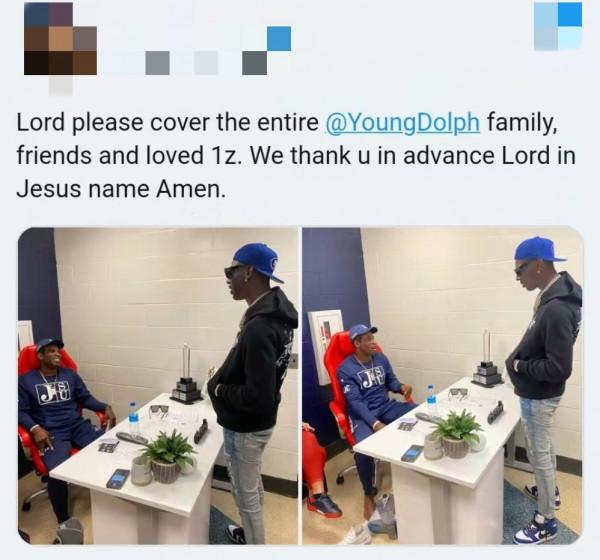
Task: Open the right photo in the tweet
Action: [x=443, y=385]
